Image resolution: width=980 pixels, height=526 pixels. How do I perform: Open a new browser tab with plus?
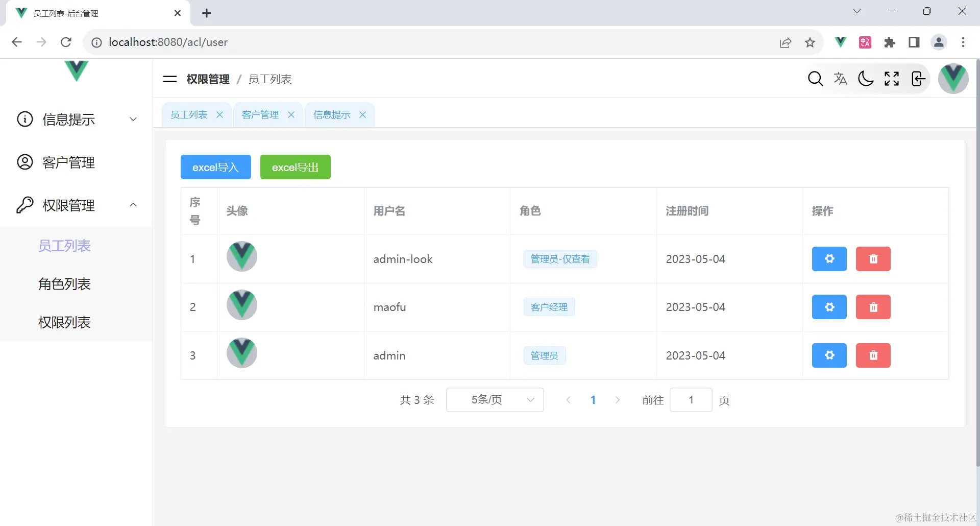[207, 13]
